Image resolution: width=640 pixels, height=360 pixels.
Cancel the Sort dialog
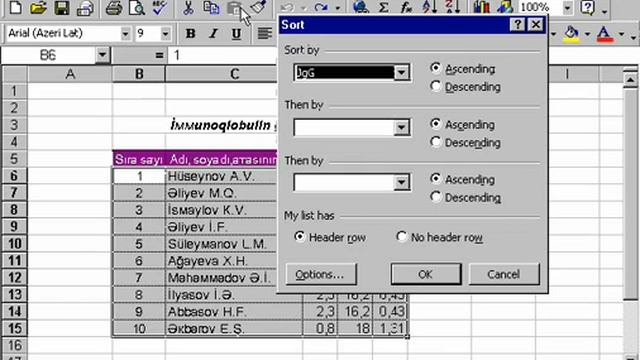[504, 274]
